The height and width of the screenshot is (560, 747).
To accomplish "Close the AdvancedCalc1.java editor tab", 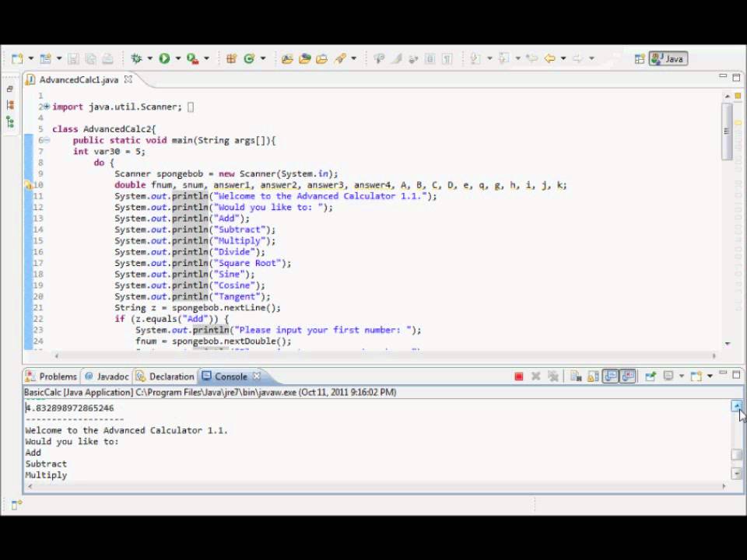I will coord(128,79).
